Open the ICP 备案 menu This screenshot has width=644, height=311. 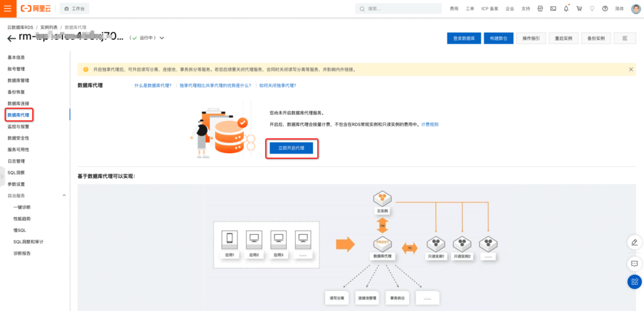pos(490,8)
